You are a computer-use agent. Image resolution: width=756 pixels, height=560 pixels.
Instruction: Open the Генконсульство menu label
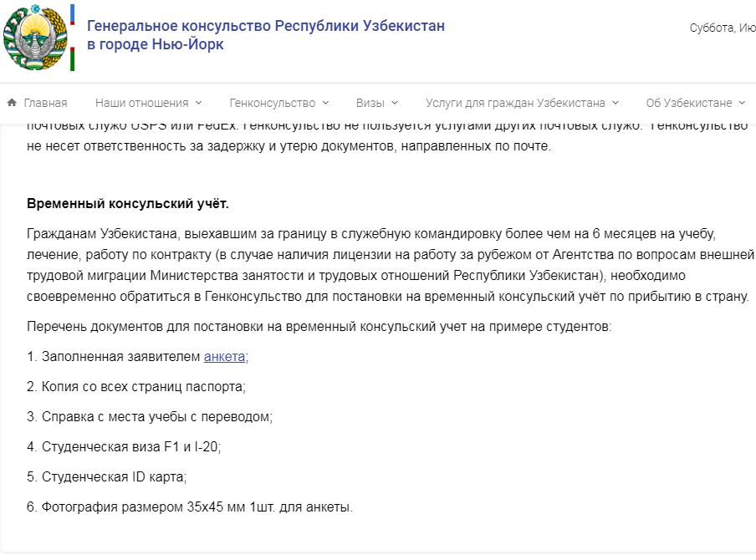pos(272,104)
